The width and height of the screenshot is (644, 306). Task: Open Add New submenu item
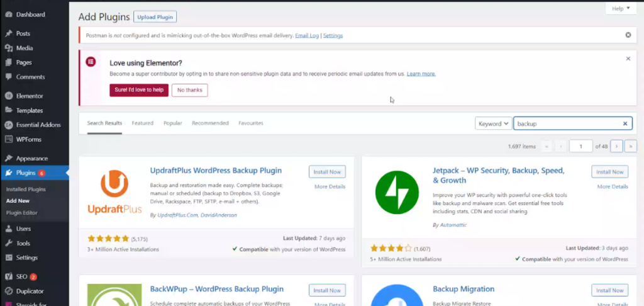[x=18, y=201]
